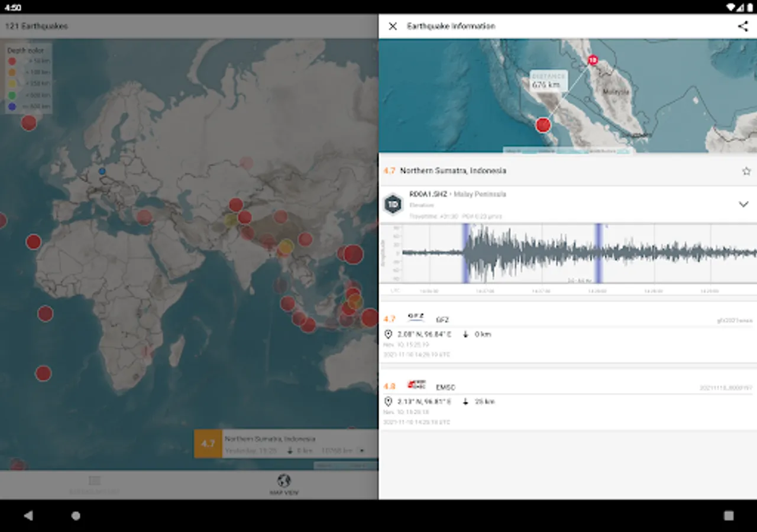Click the first blue phase marker on seismogram
The width and height of the screenshot is (757, 532).
tap(466, 253)
